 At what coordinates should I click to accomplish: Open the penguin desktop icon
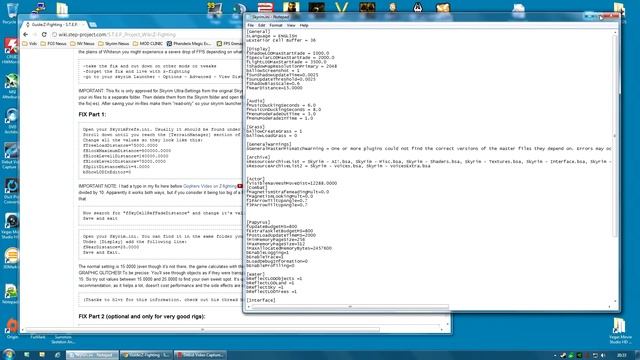point(418,7)
